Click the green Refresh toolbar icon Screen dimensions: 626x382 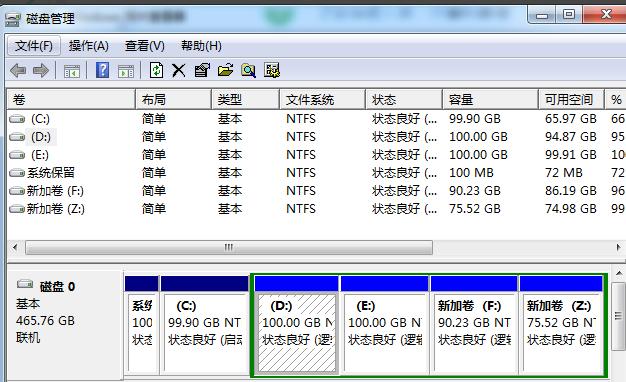(x=156, y=70)
